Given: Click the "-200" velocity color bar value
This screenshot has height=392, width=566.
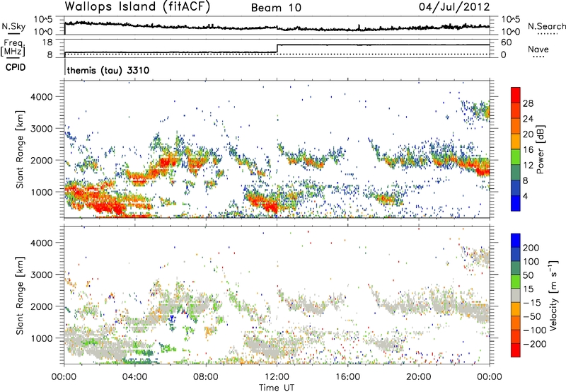Looking at the screenshot, I should click(533, 344).
